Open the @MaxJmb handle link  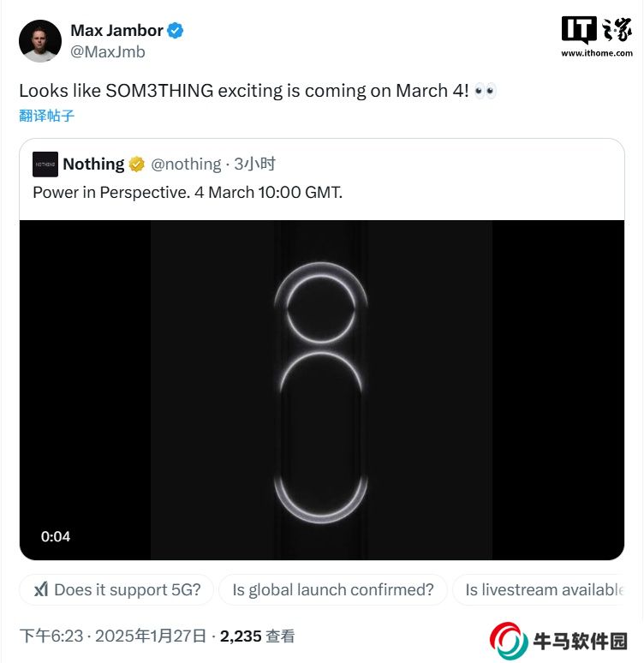point(108,52)
